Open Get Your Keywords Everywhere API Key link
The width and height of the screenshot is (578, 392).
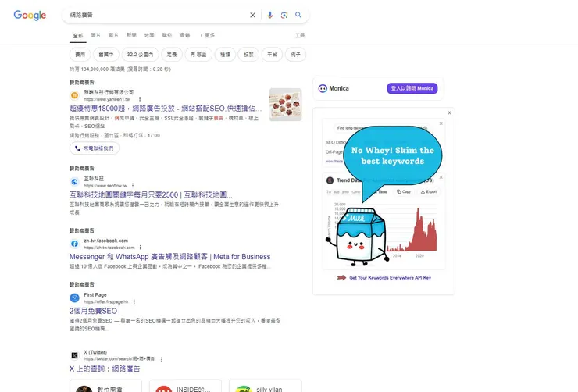(x=390, y=278)
